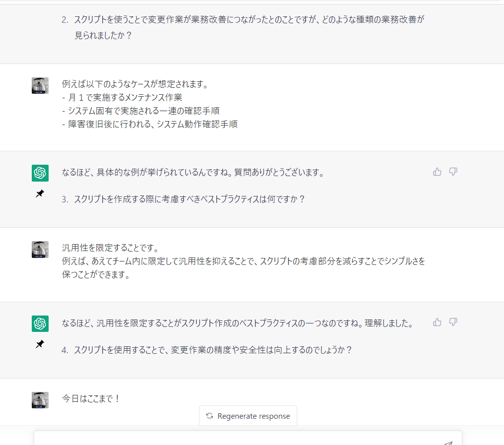
Task: Click question 3 text about スクリプト best practices
Action: (189, 199)
